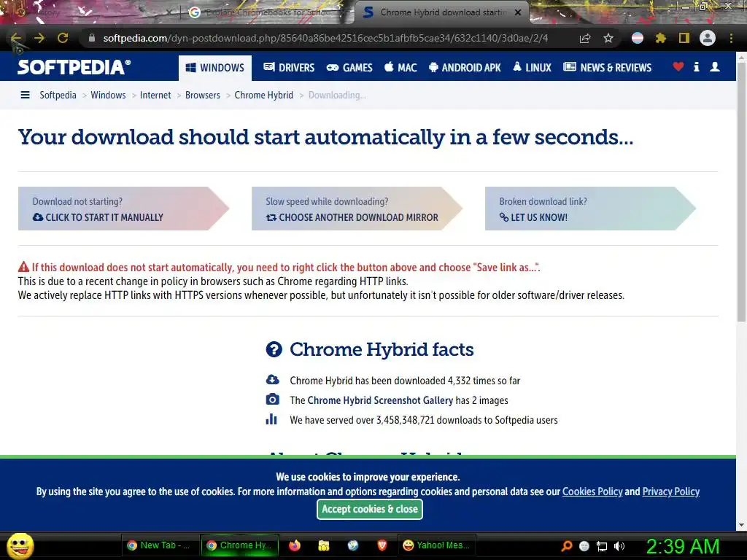The image size is (747, 560).
Task: Launch Brave browser from the taskbar
Action: 382,545
